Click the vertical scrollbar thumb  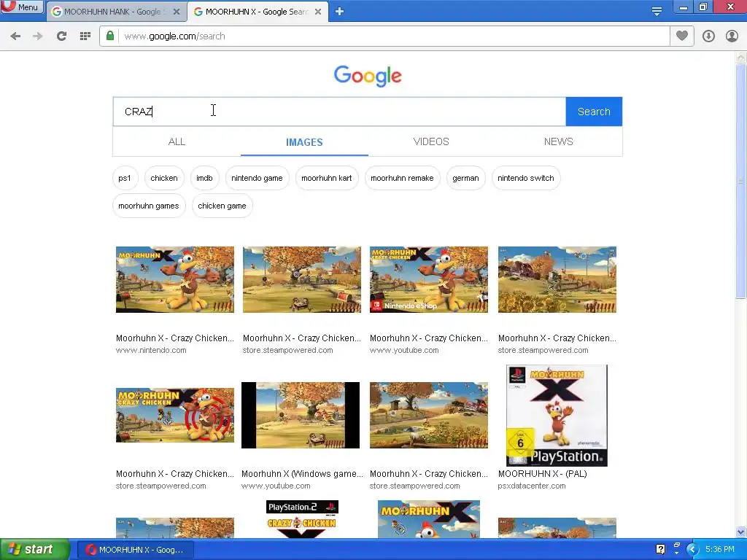pyautogui.click(x=741, y=182)
